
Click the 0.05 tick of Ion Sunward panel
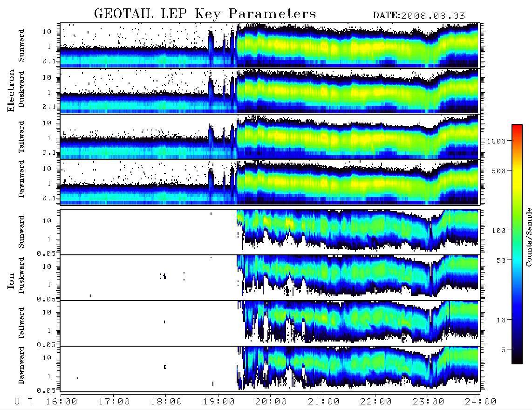point(46,253)
